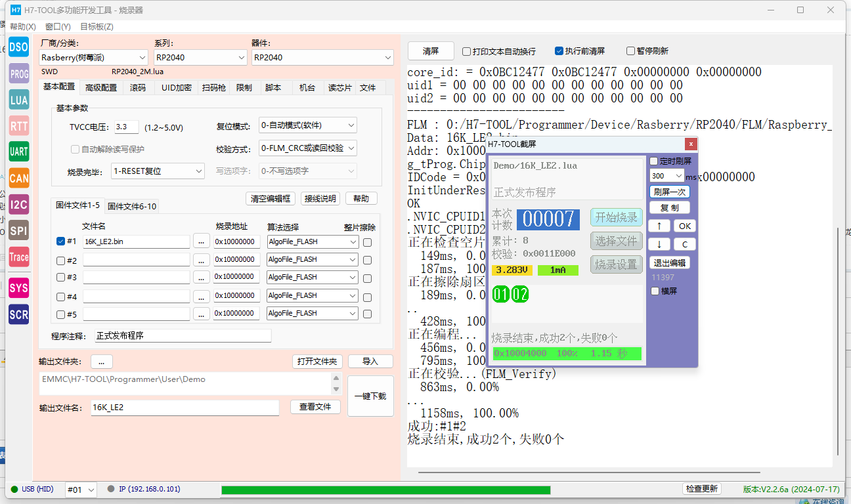This screenshot has width=851, height=504.
Task: Select the PROG programmer tool
Action: [x=19, y=74]
